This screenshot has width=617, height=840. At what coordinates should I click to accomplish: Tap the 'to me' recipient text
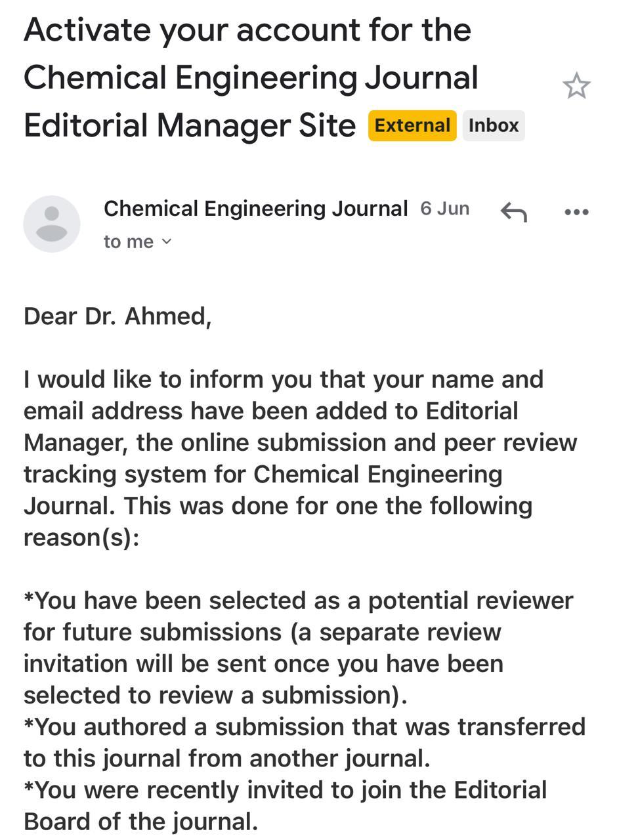(x=129, y=241)
